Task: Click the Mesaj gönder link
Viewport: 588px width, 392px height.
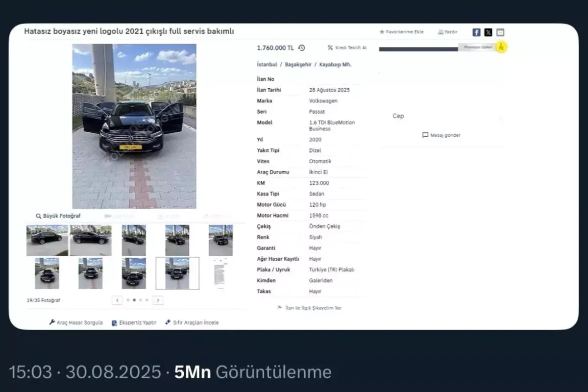Action: click(x=445, y=135)
